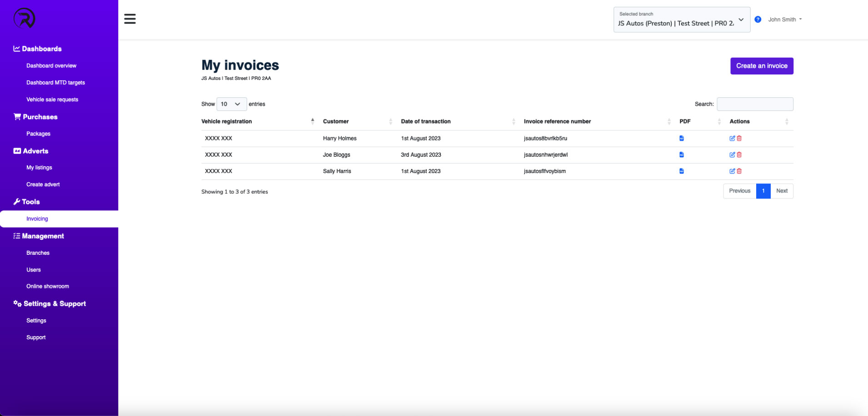Select the Tools wrench icon in sidebar
The height and width of the screenshot is (416, 868).
tap(17, 201)
